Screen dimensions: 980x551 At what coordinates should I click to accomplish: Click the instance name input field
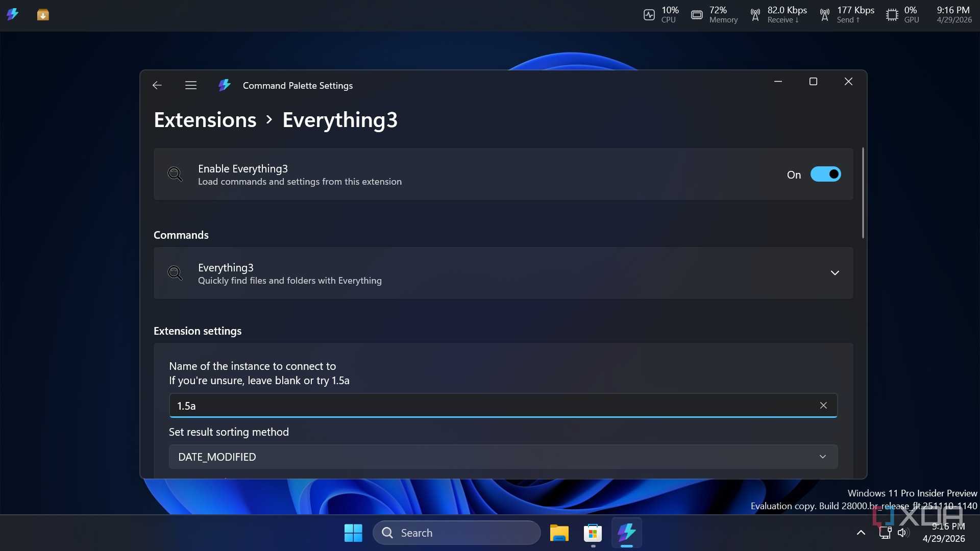(503, 406)
